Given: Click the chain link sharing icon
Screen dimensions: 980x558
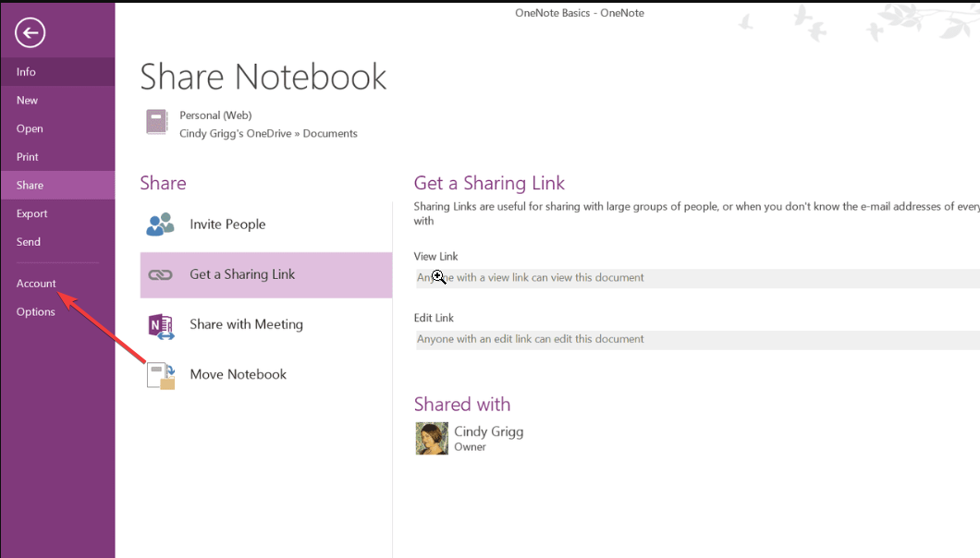Looking at the screenshot, I should pos(160,274).
